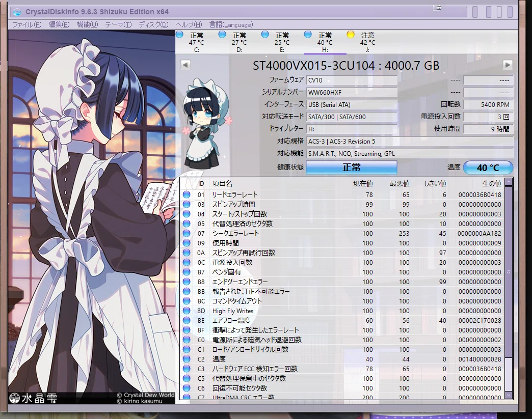Click the status dot for BD High Fly Writes
This screenshot has height=419, width=532.
pos(187,311)
